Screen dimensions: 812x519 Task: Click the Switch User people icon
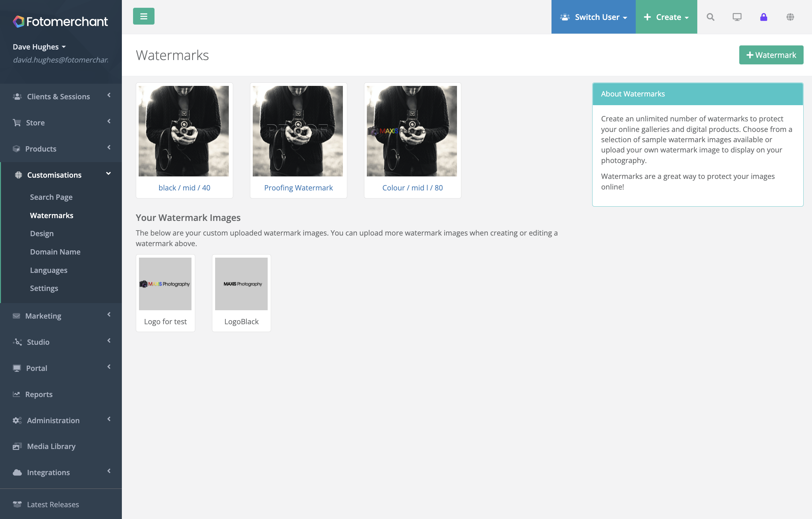[x=565, y=17]
